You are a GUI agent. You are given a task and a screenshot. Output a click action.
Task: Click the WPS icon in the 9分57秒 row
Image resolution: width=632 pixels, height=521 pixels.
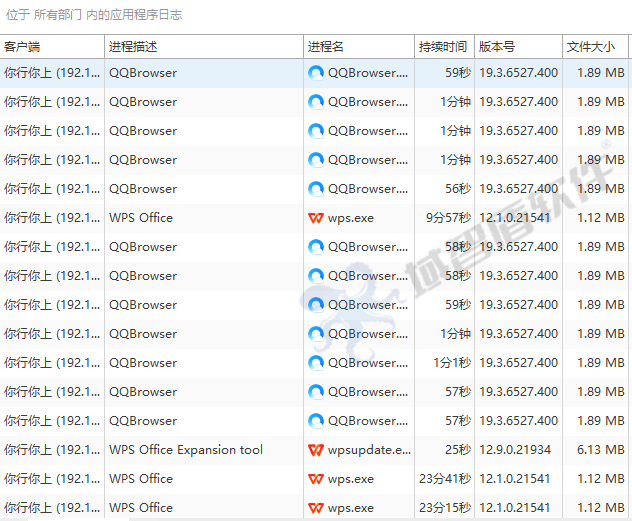coord(316,218)
